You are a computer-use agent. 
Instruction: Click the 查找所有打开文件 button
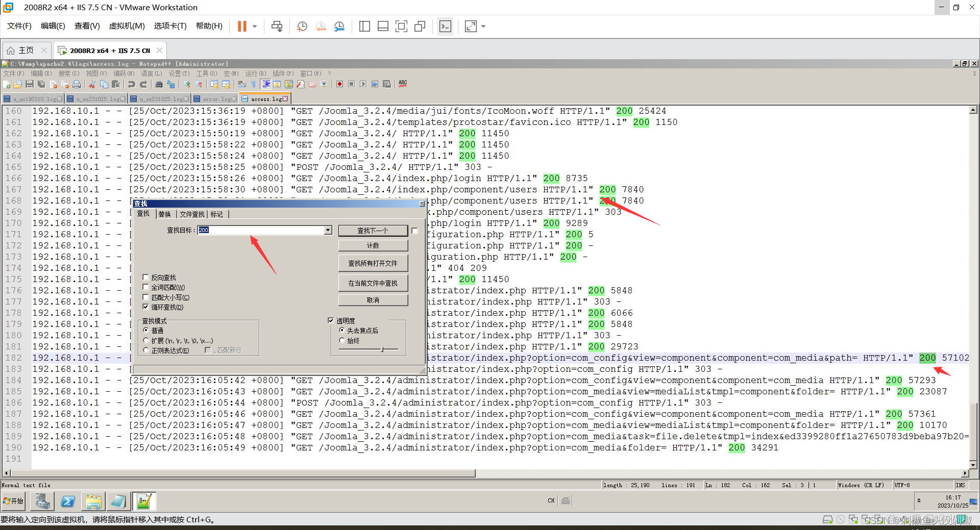373,263
